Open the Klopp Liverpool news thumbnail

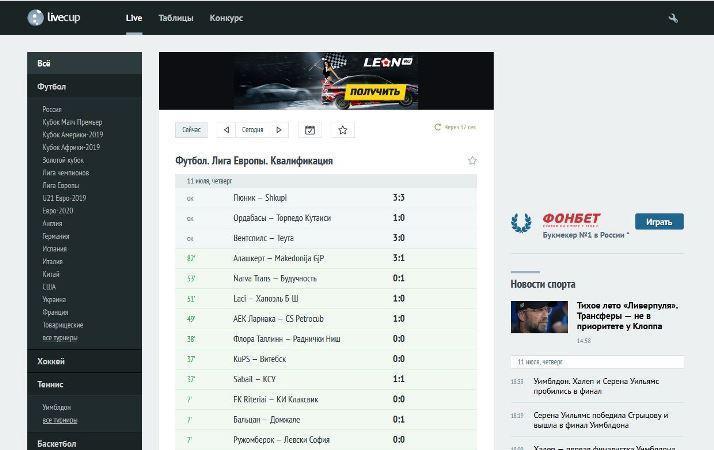(x=539, y=317)
